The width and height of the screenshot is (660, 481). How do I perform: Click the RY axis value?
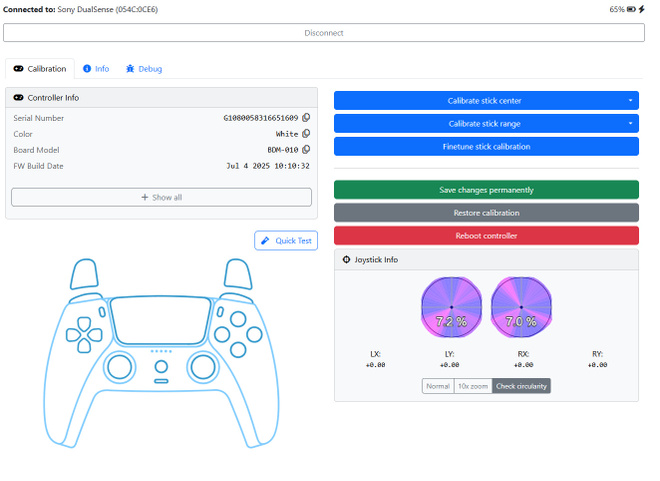pyautogui.click(x=598, y=365)
